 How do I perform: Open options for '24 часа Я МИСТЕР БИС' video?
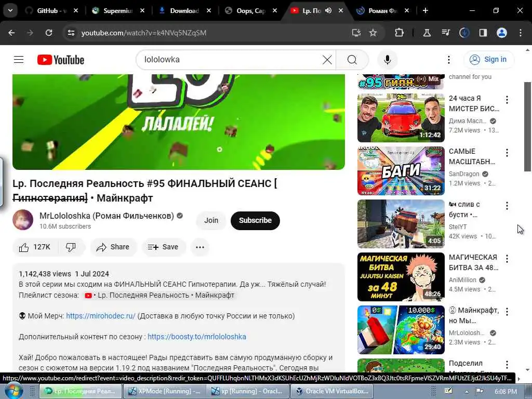click(x=507, y=100)
